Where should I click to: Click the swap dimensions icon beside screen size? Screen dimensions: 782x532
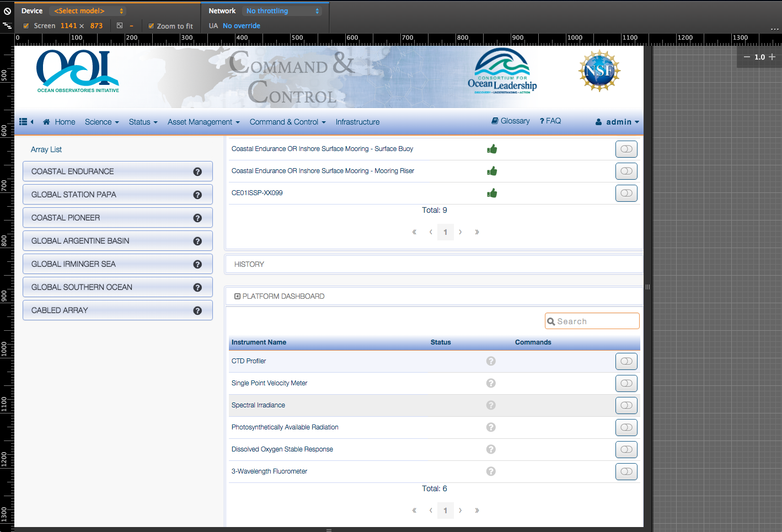120,25
